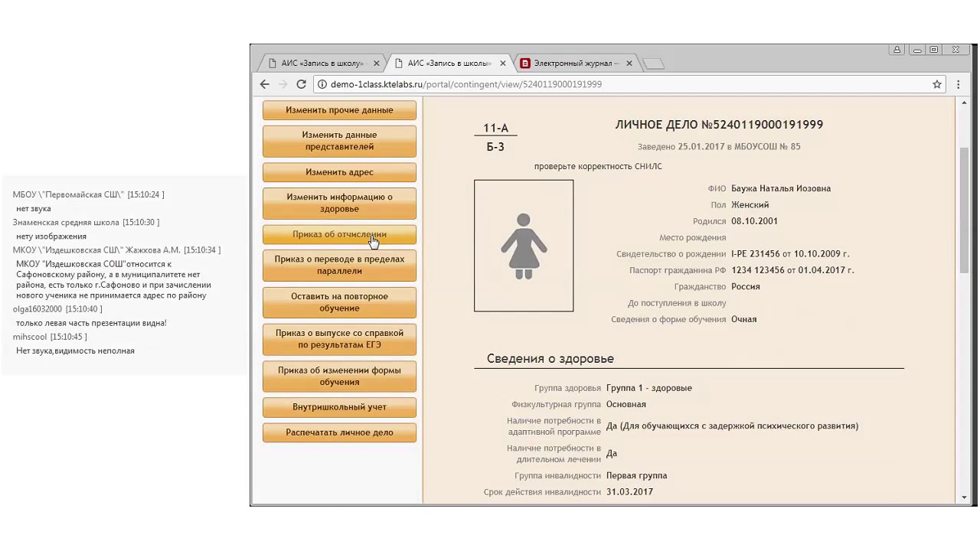The image size is (980, 551).
Task: Click the group label Б-3
Action: coord(495,147)
